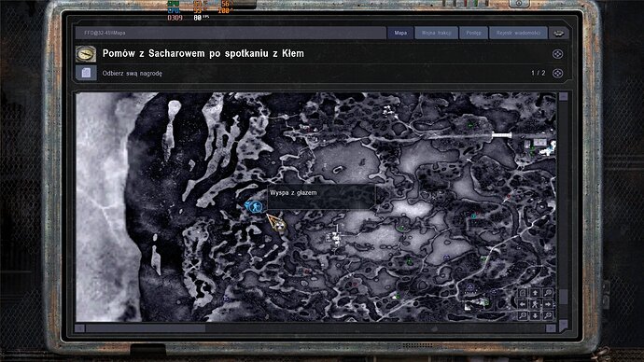Click the boat-shaped icon beside the tabs
Image resolution: width=644 pixels, height=362 pixels.
tap(558, 34)
